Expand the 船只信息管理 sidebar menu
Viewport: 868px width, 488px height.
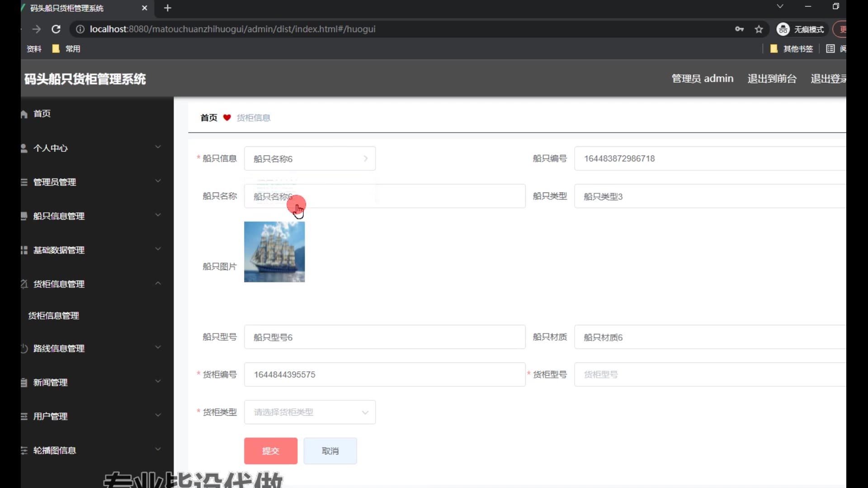click(158, 215)
